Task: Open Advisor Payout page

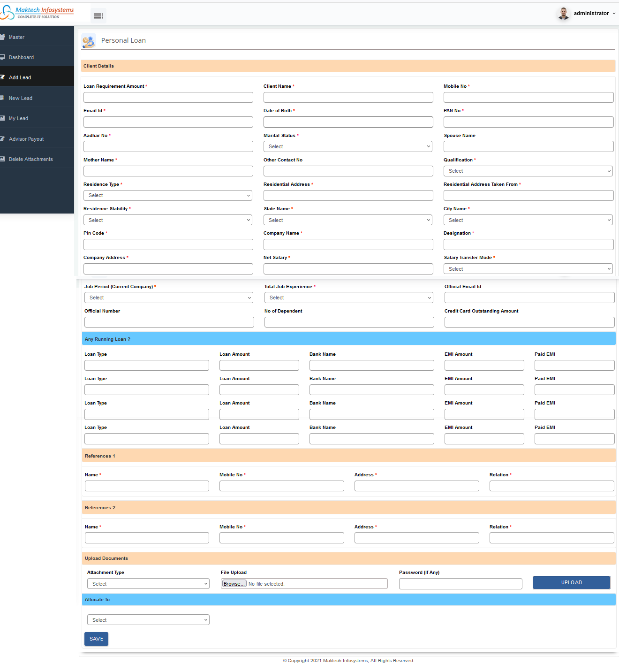Action: click(26, 139)
